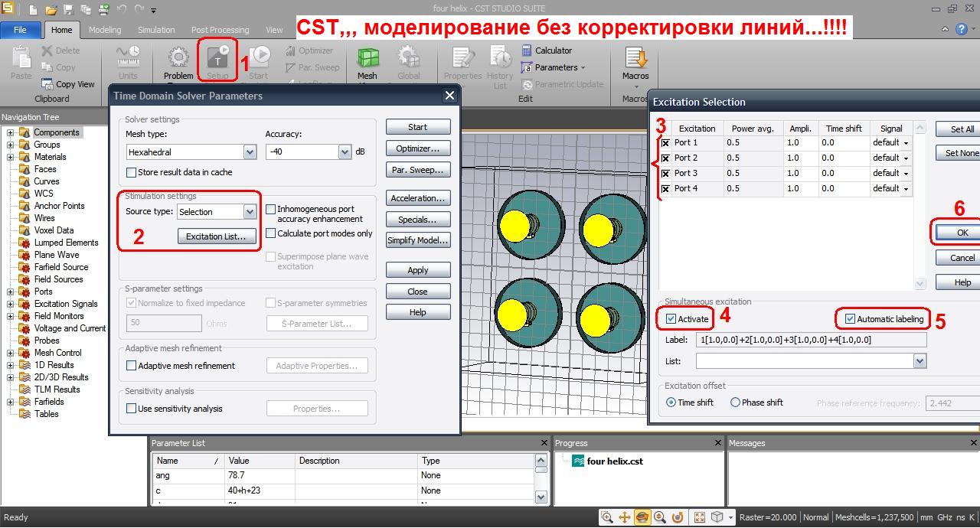Open the File menu

coord(20,30)
